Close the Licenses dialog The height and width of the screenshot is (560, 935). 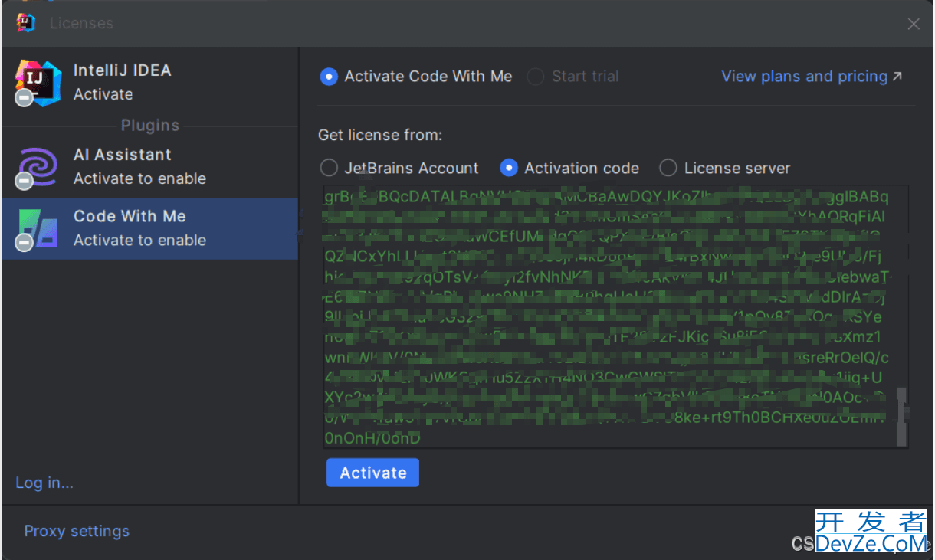point(914,24)
